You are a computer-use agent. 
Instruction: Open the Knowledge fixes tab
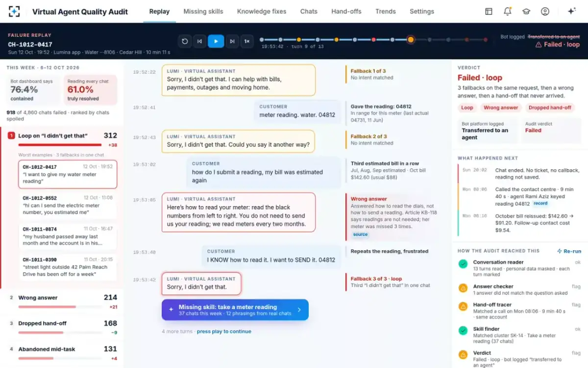pyautogui.click(x=262, y=11)
